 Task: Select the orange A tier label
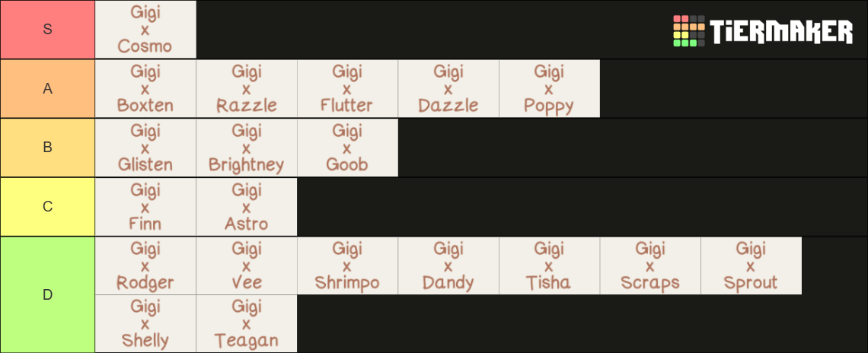[48, 88]
